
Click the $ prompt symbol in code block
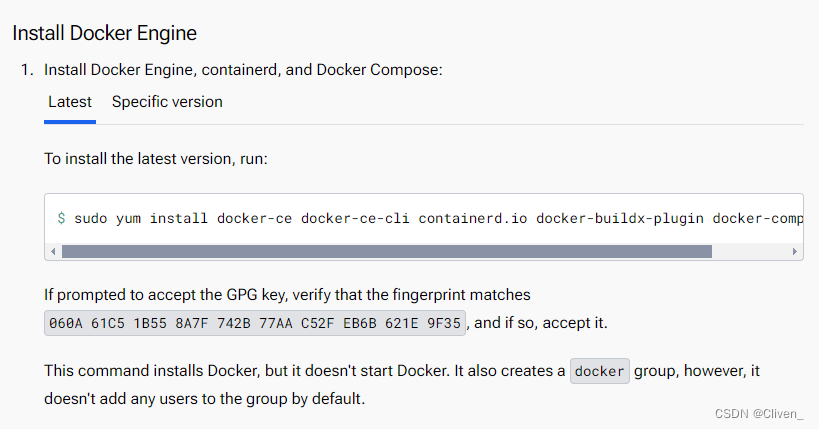pos(61,218)
